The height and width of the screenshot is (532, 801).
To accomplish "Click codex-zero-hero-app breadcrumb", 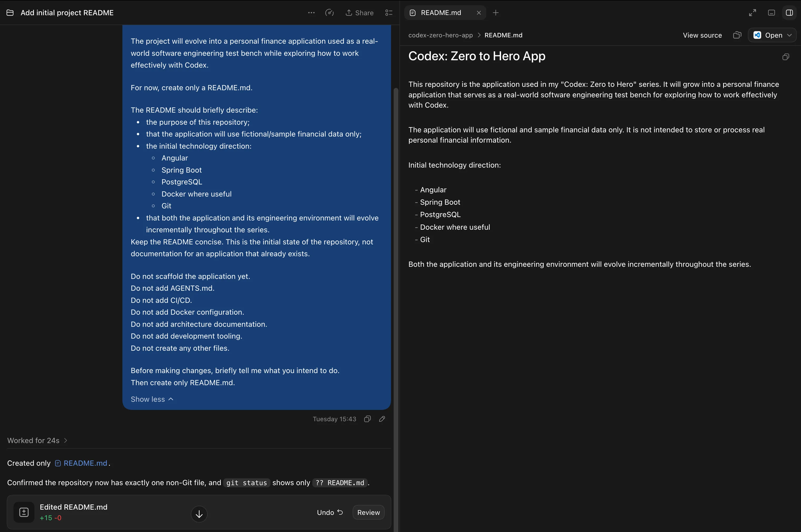I will [440, 35].
